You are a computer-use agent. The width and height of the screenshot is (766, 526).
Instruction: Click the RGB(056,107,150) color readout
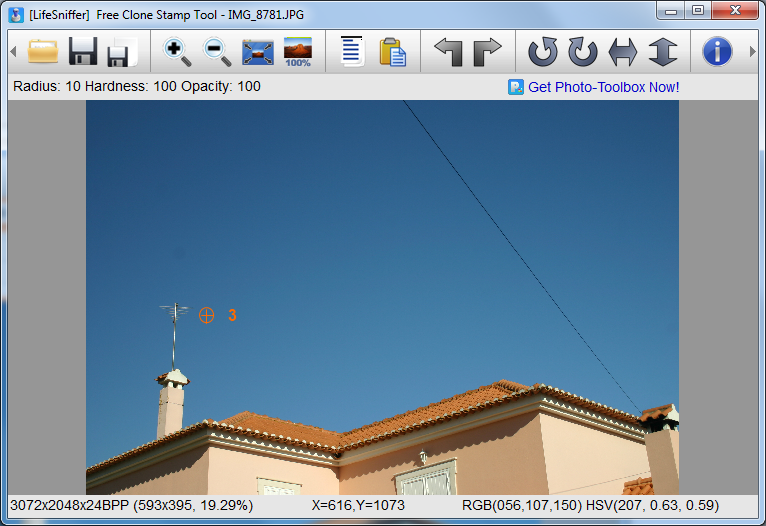pos(522,505)
